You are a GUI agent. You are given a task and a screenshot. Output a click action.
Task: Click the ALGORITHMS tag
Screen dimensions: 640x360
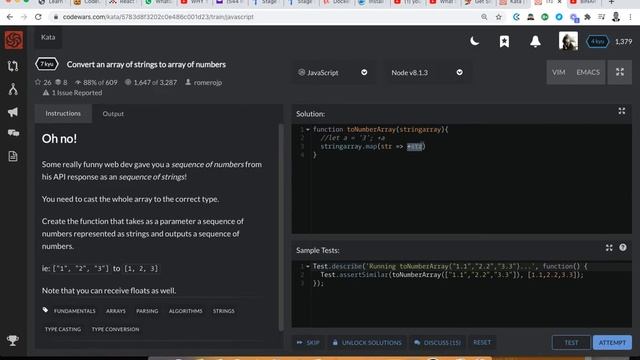tap(185, 311)
